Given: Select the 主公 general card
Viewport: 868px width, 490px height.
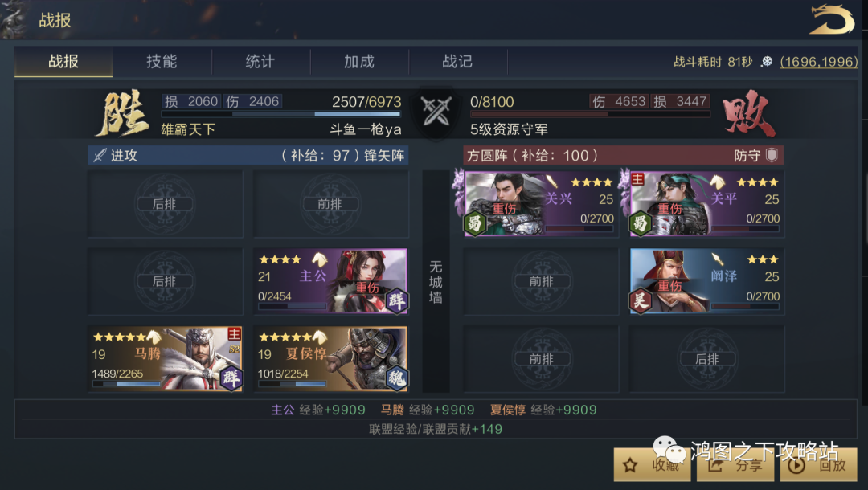Looking at the screenshot, I should (x=331, y=281).
